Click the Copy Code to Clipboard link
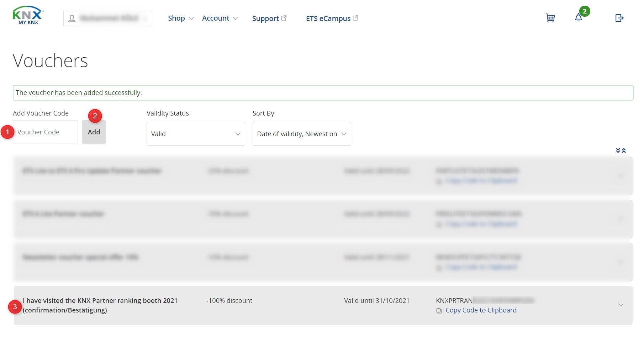Viewport: 644px width, 337px height. pos(481,310)
